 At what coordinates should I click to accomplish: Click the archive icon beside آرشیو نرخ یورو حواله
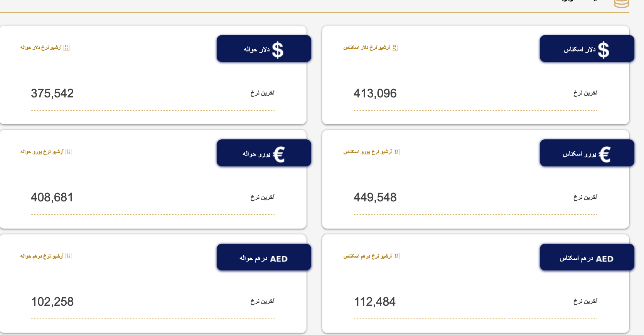[68, 152]
